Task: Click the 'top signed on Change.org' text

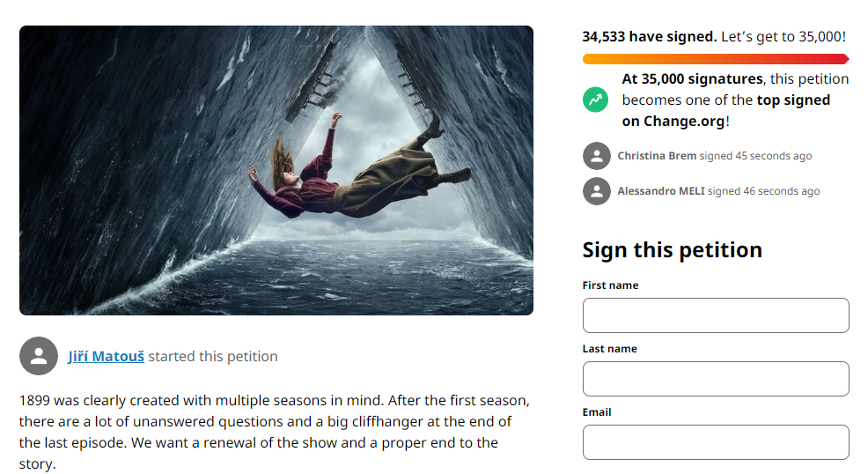Action: (725, 111)
